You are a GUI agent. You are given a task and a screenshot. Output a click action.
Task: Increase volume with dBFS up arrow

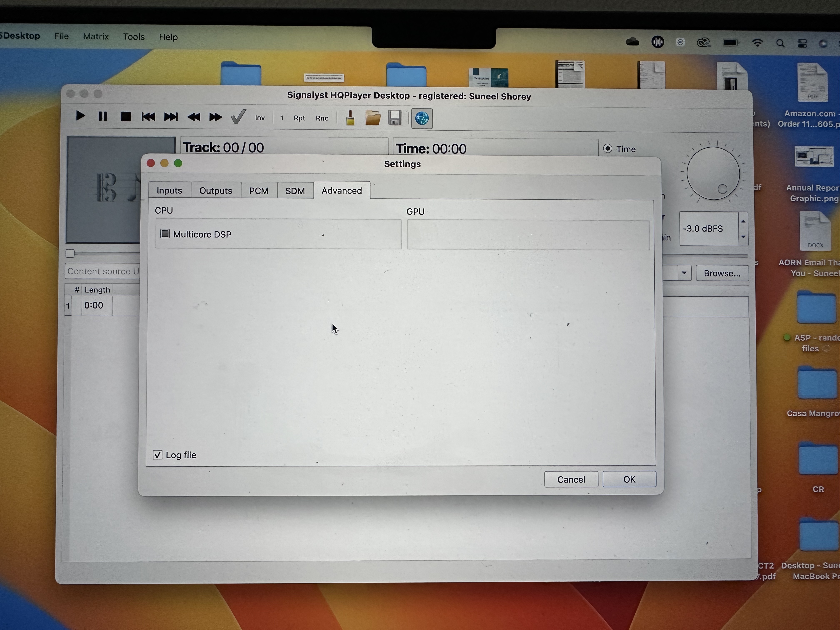pos(743,221)
